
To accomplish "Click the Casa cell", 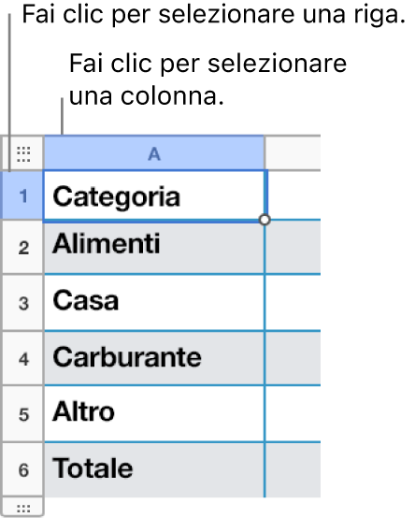I will [x=154, y=302].
